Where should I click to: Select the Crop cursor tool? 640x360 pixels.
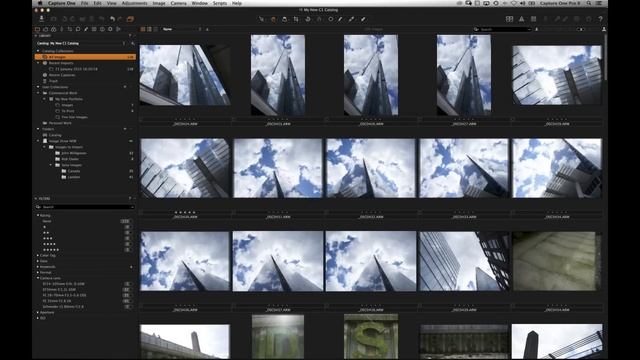tap(296, 19)
